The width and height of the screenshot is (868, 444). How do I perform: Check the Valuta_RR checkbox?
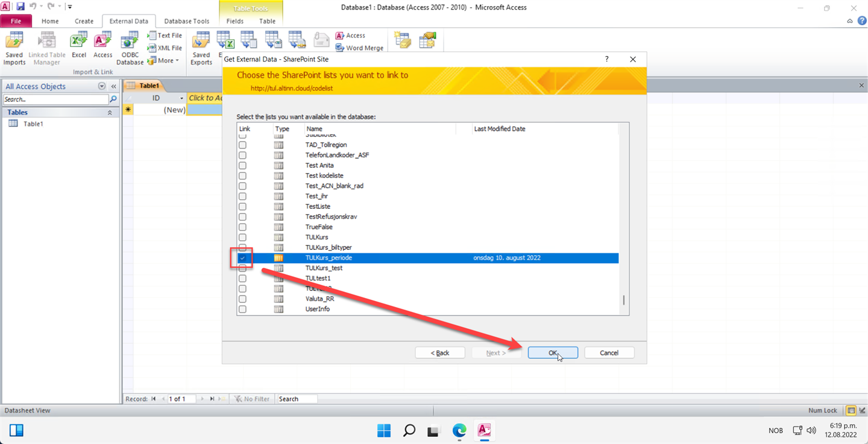[242, 299]
